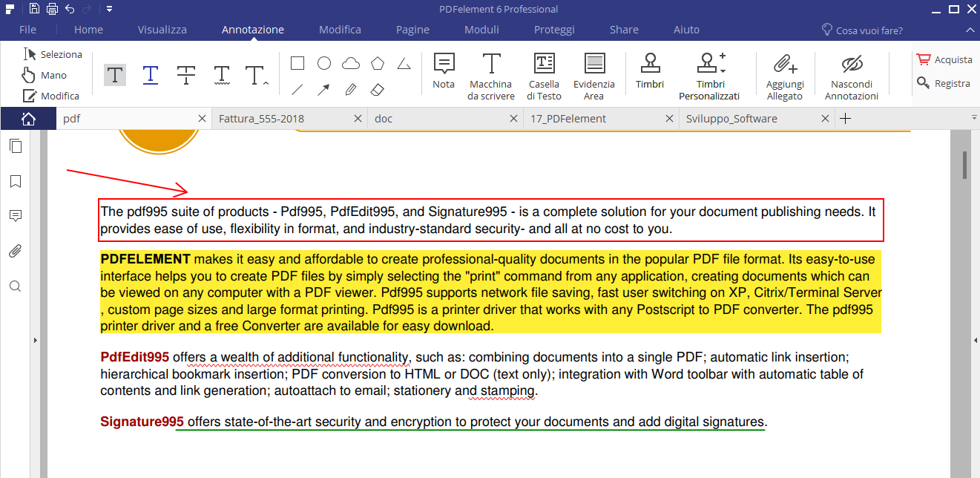The height and width of the screenshot is (478, 980).
Task: Click the Print icon in title bar
Action: pyautogui.click(x=52, y=9)
